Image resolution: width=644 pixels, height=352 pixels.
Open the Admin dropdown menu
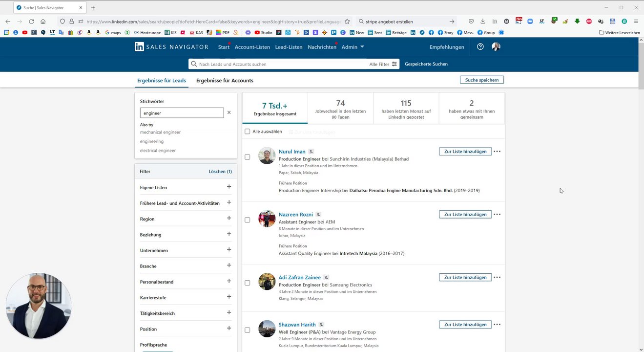353,47
